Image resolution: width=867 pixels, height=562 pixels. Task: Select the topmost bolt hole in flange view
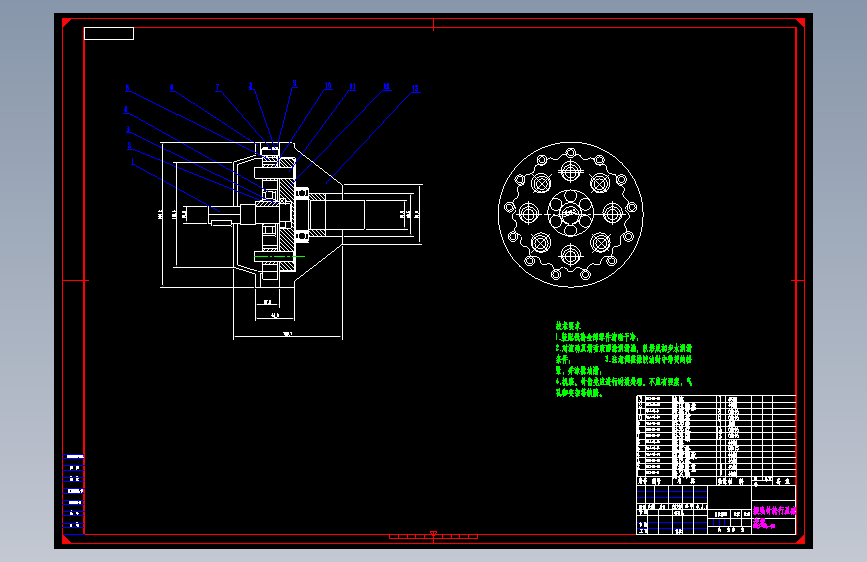tap(571, 153)
